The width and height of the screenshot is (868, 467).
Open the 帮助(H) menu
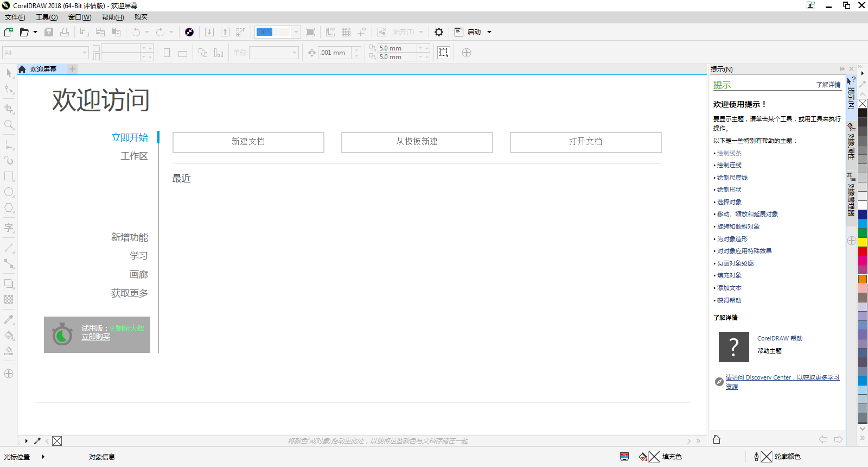point(113,17)
